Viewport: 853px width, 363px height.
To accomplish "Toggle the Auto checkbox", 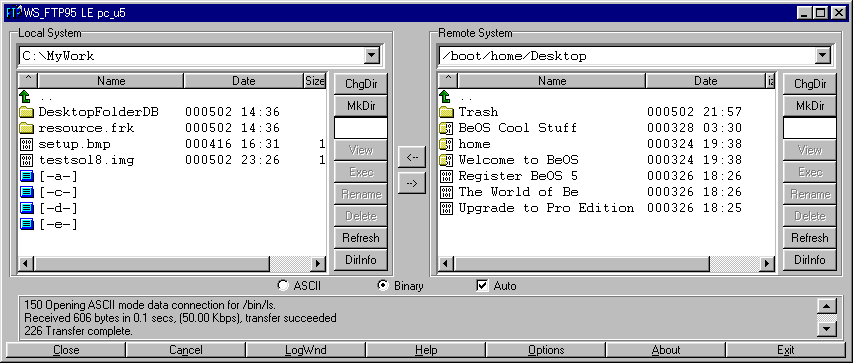I will (482, 285).
